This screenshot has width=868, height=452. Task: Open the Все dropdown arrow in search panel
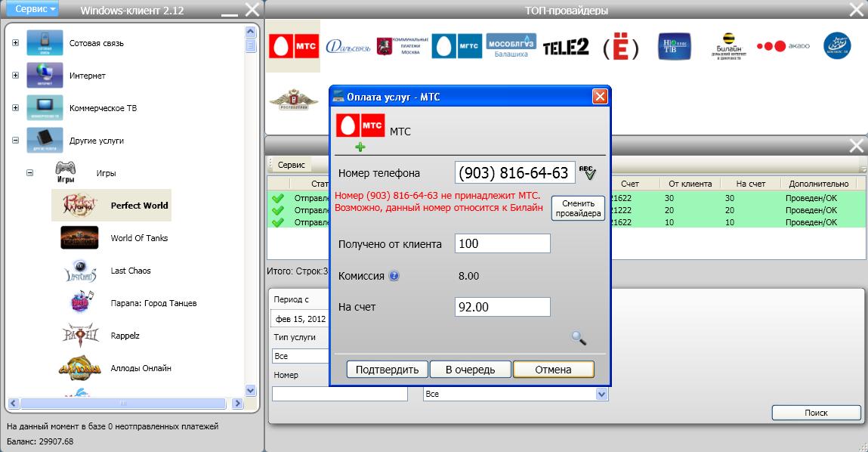click(602, 394)
